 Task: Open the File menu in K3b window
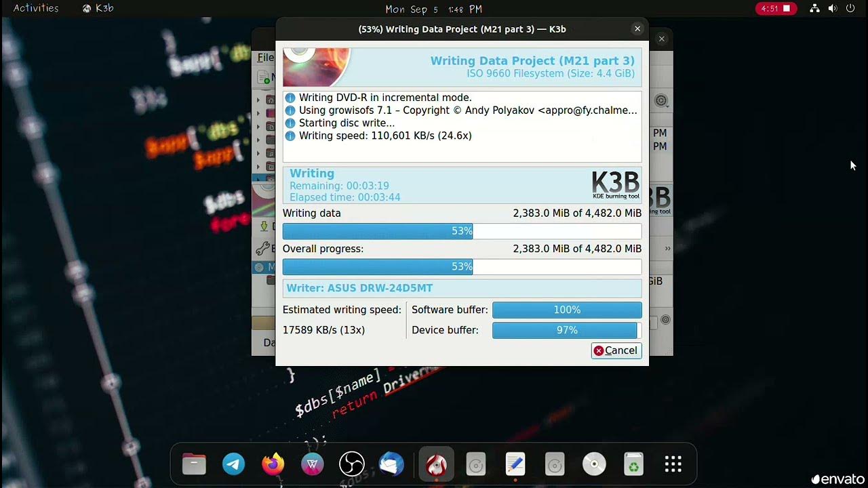coord(265,58)
